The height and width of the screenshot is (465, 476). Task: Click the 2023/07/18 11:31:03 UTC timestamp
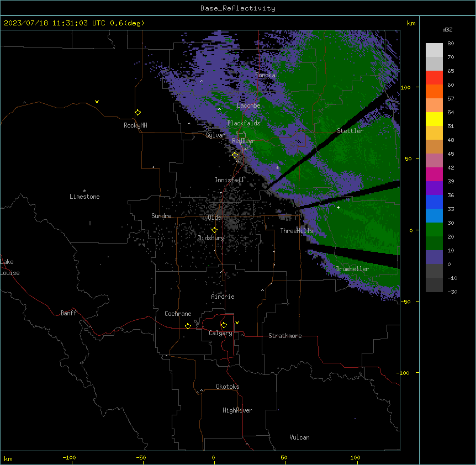[55, 23]
